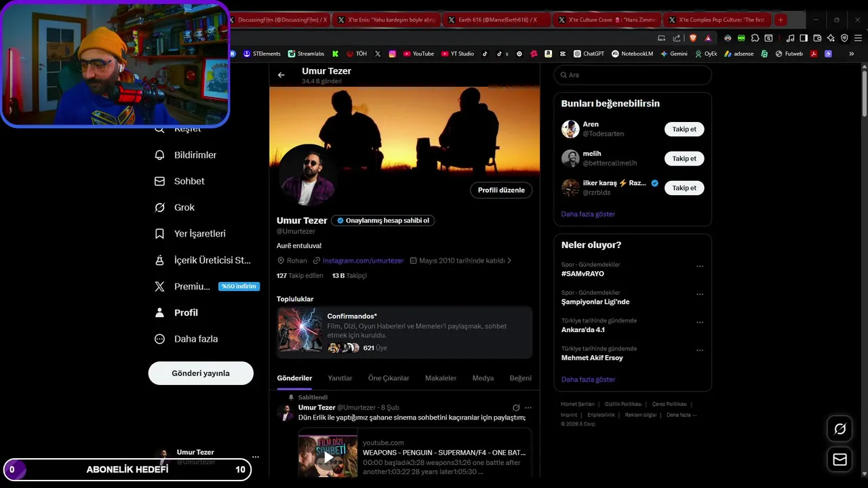The width and height of the screenshot is (868, 488).
Task: Open the ChatGPT bookmark
Action: pyautogui.click(x=589, y=54)
